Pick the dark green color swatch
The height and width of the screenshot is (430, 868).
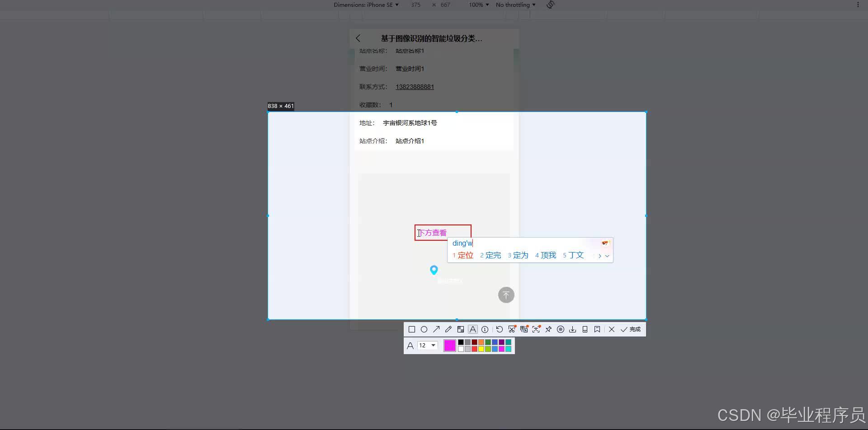pos(488,342)
